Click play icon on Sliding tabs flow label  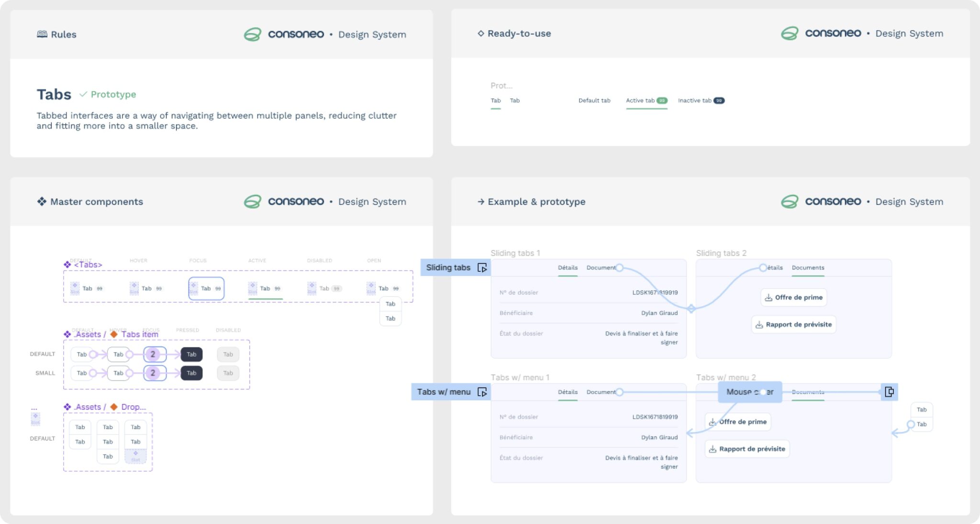point(482,268)
